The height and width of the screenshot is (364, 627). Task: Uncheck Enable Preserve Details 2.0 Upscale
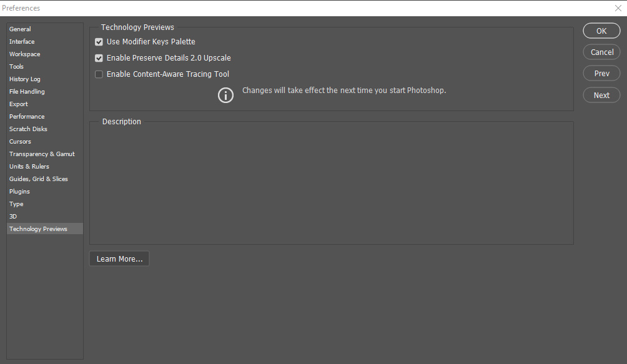(99, 58)
